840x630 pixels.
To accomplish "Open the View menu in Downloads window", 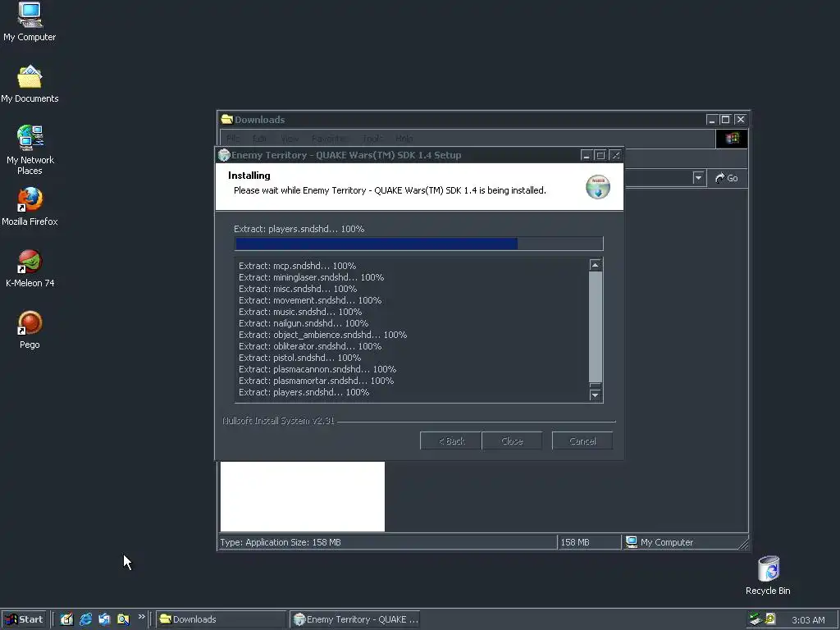I will [x=290, y=139].
